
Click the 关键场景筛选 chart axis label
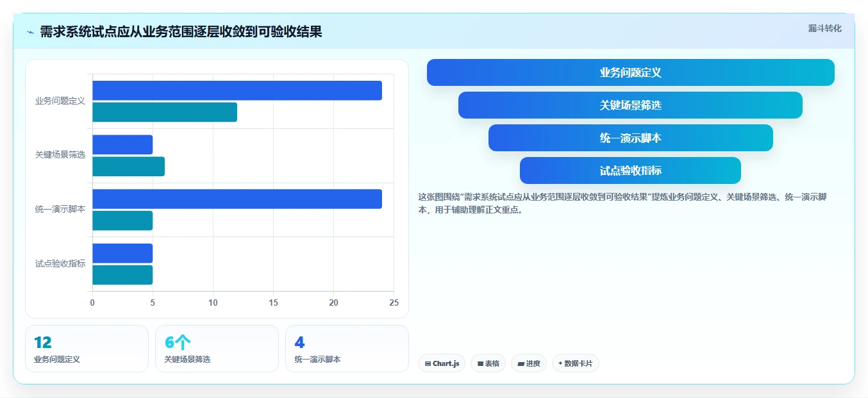60,155
